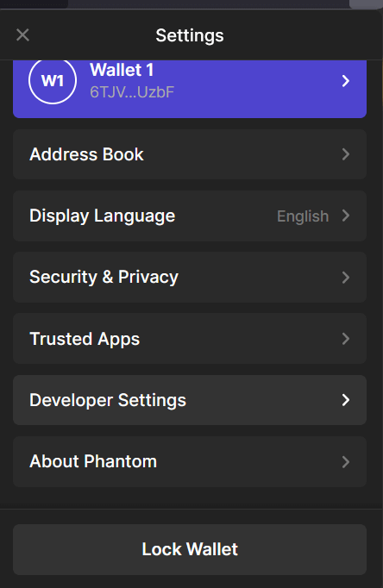Image resolution: width=383 pixels, height=588 pixels.
Task: Open Wallet 1 account details
Action: click(x=190, y=89)
